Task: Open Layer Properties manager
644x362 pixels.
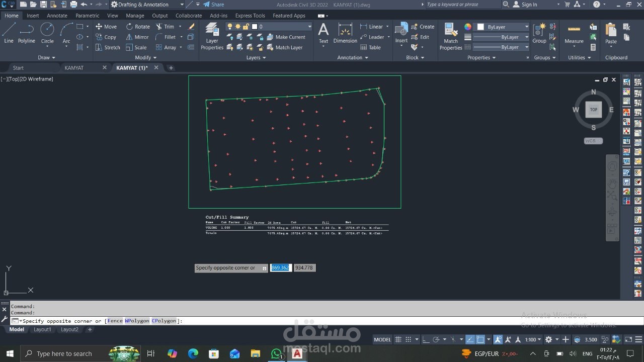Action: point(212,37)
